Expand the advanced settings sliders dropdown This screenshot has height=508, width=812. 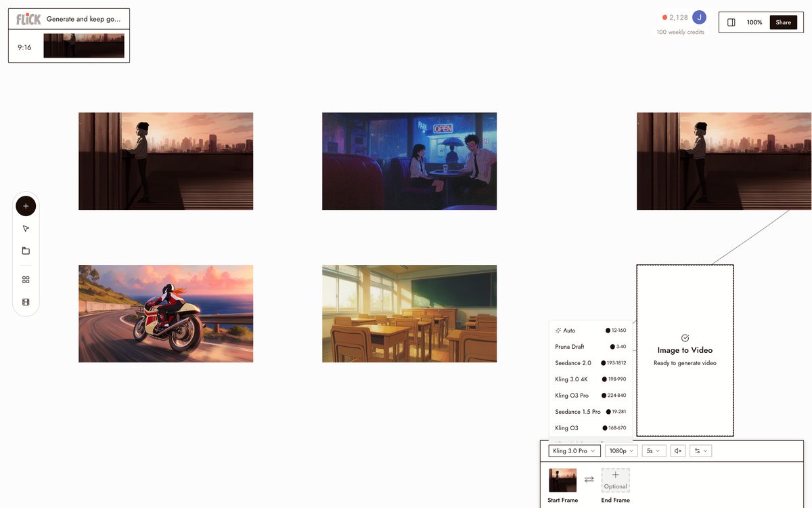[x=700, y=451]
